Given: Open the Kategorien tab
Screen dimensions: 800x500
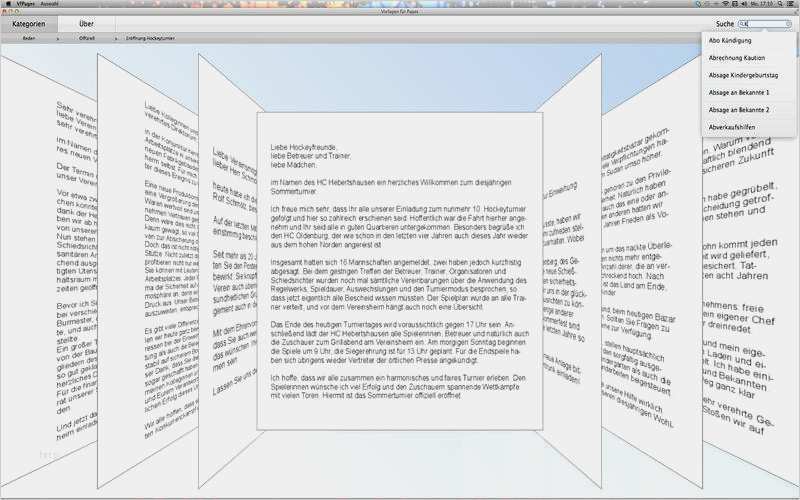Looking at the screenshot, I should 28,22.
